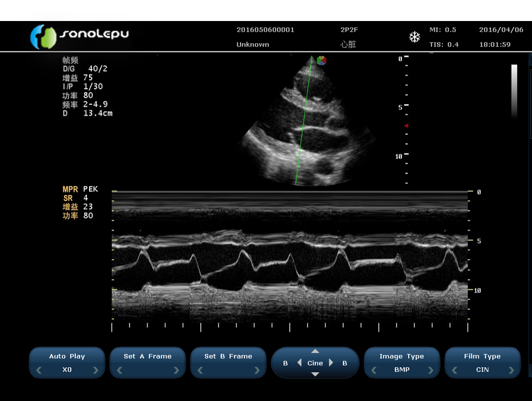Click the M-mode gain value 23
The height and width of the screenshot is (401, 532).
tap(88, 207)
